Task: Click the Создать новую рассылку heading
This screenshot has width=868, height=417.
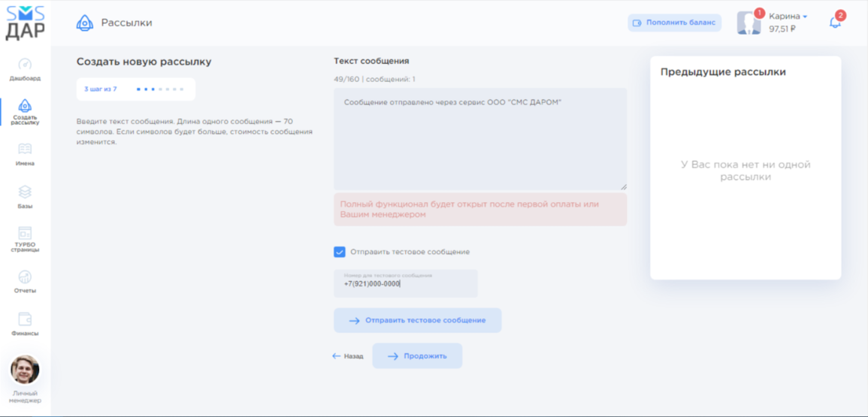Action: 144,62
